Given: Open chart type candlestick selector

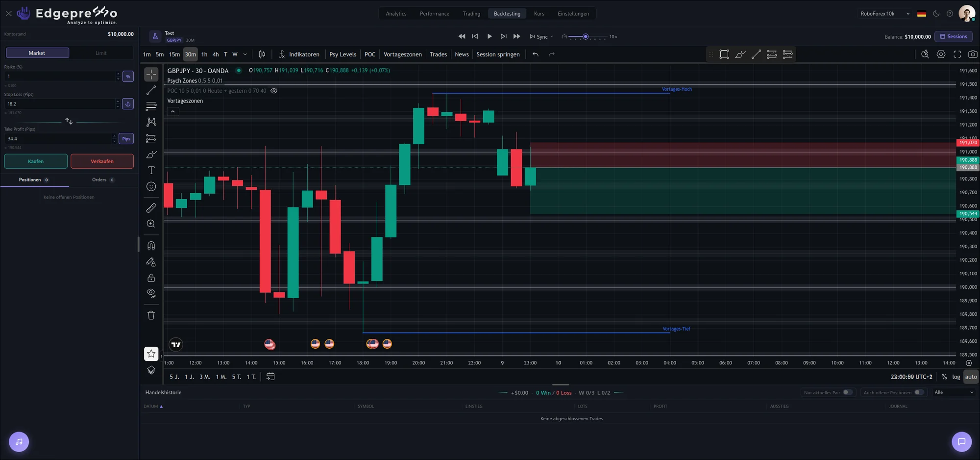Looking at the screenshot, I should (262, 54).
